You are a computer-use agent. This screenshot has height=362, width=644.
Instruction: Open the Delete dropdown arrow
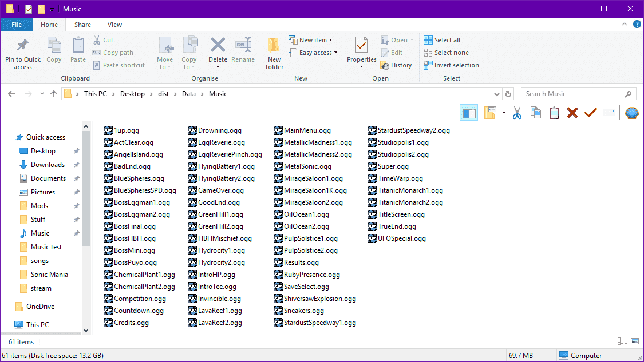[218, 67]
